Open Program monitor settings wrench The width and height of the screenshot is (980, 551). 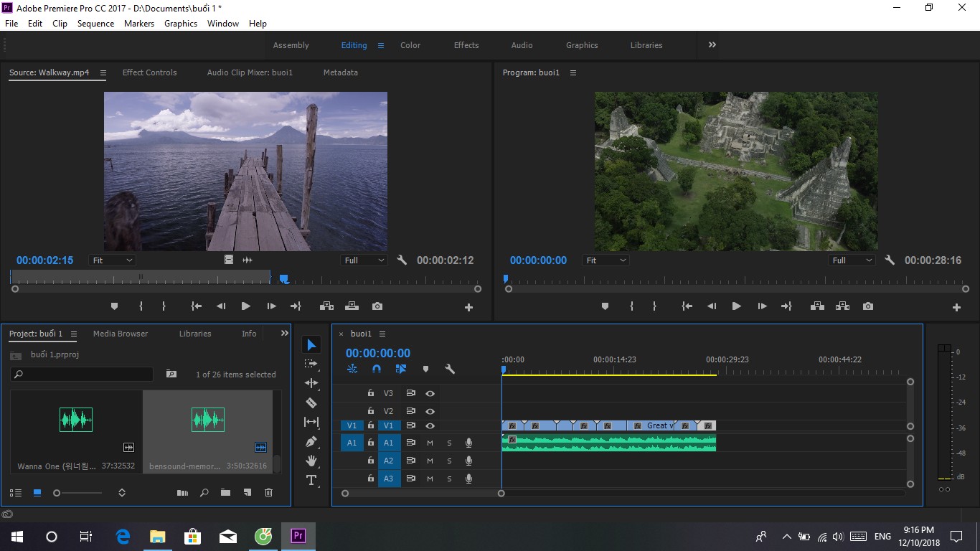tap(890, 260)
